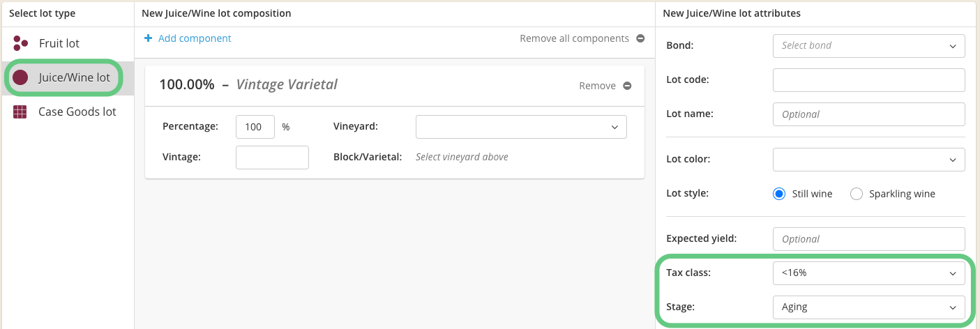The image size is (980, 329).
Task: Expand the Tax class dropdown showing <16%
Action: (868, 273)
